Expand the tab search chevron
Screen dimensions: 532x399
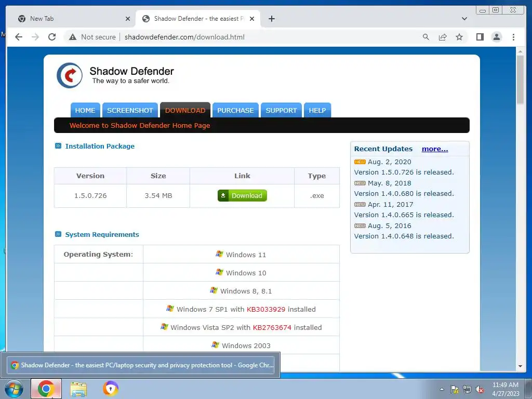464,19
